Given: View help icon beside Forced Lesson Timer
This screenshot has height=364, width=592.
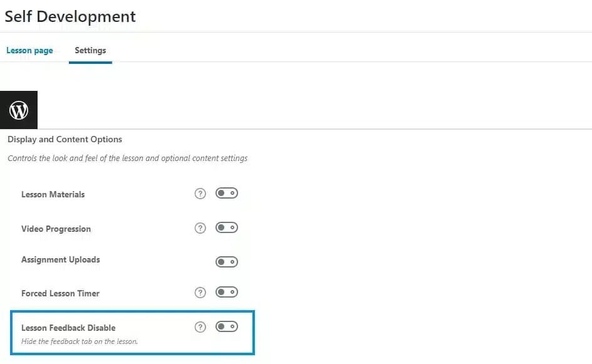Looking at the screenshot, I should (x=200, y=293).
